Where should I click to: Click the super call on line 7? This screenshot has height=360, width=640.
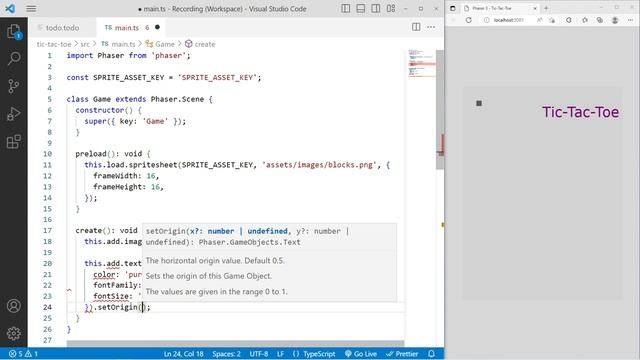pyautogui.click(x=96, y=121)
